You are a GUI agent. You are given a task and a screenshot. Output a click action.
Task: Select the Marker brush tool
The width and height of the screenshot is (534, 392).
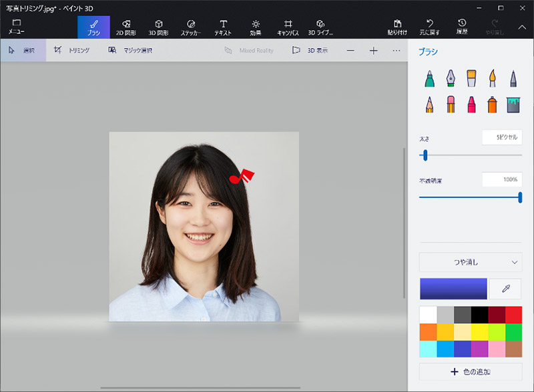(x=430, y=79)
